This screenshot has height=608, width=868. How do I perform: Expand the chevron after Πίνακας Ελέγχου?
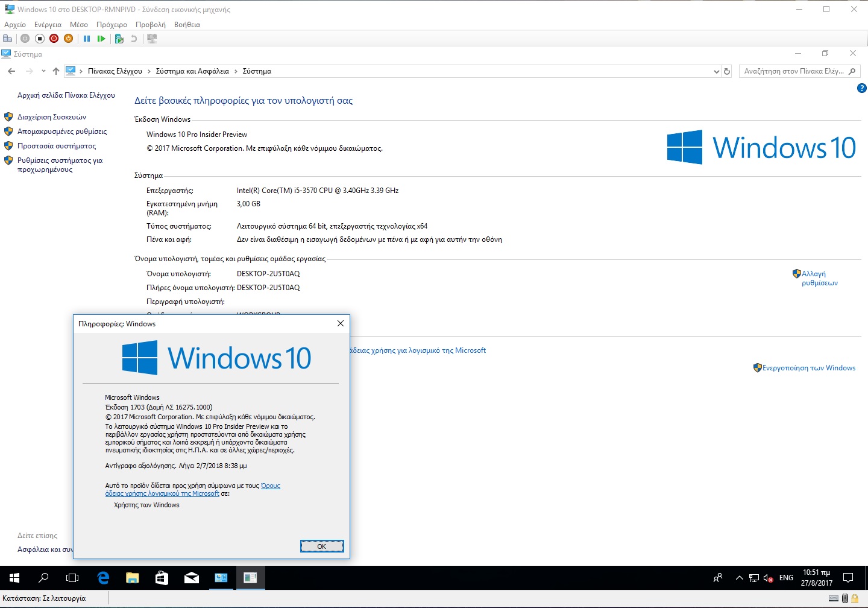pyautogui.click(x=149, y=71)
